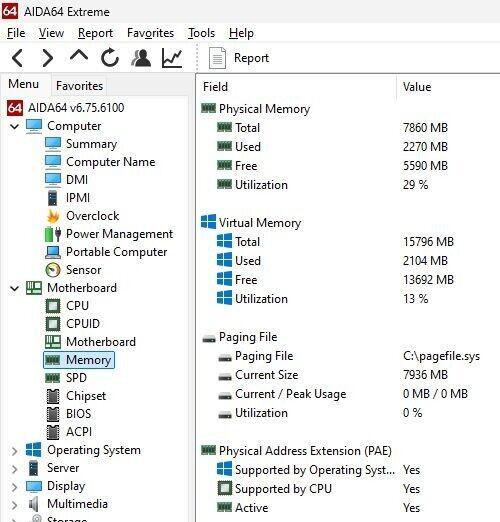Go back with the left arrow toolbar button
The width and height of the screenshot is (500, 522).
[18, 58]
